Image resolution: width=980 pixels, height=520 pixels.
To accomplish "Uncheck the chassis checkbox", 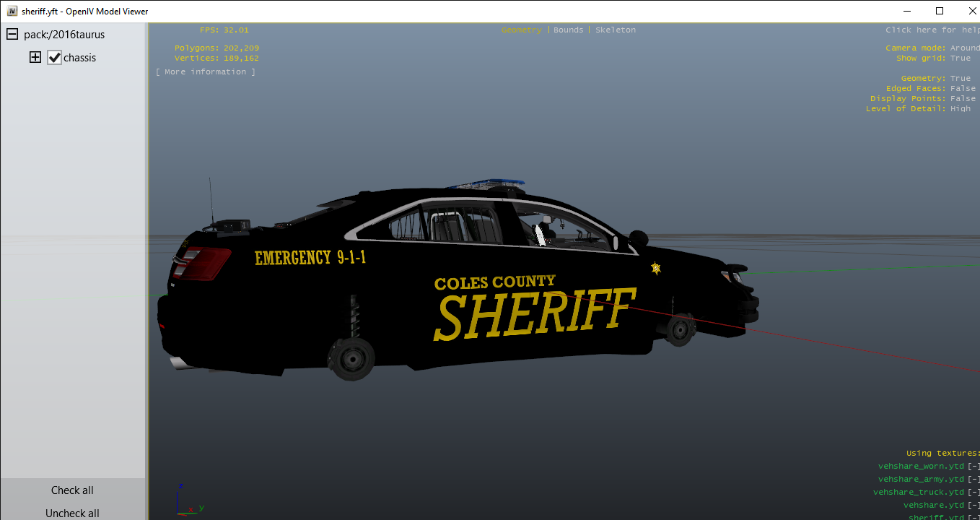I will click(x=55, y=58).
